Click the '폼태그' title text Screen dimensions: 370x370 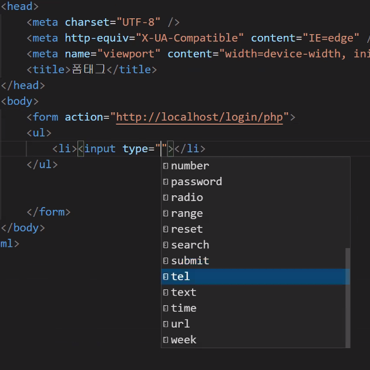[x=89, y=70]
